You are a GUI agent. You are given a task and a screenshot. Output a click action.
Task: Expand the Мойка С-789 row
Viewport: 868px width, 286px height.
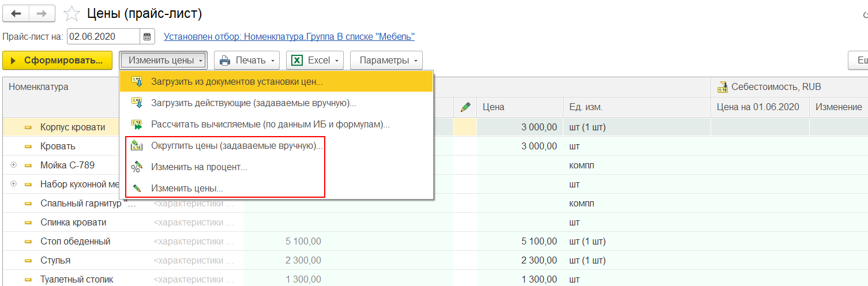(x=14, y=165)
